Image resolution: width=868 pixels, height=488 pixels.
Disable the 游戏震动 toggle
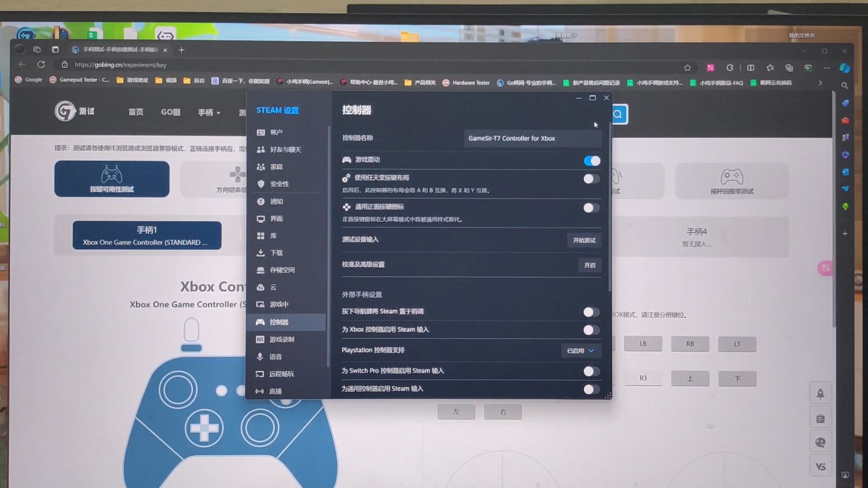[591, 161]
